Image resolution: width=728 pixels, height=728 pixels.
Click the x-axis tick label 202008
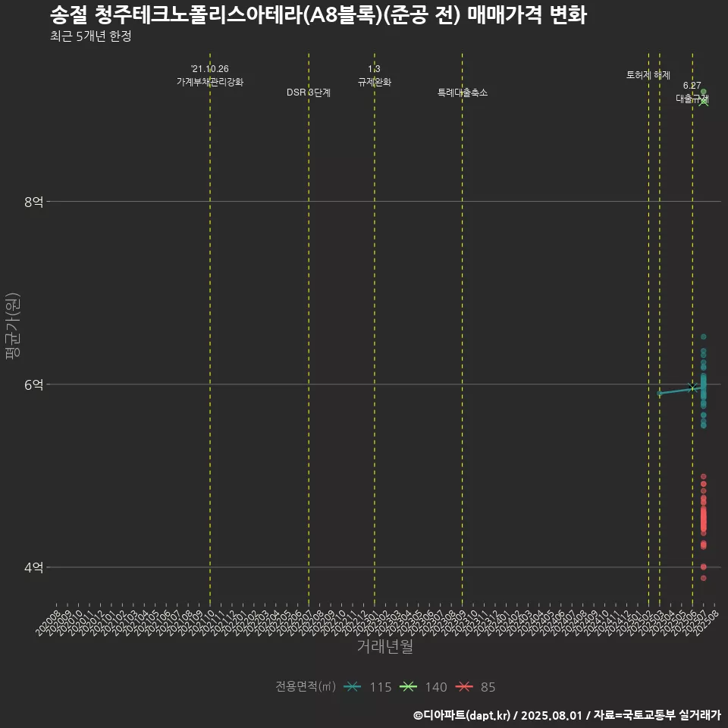[x=49, y=623]
